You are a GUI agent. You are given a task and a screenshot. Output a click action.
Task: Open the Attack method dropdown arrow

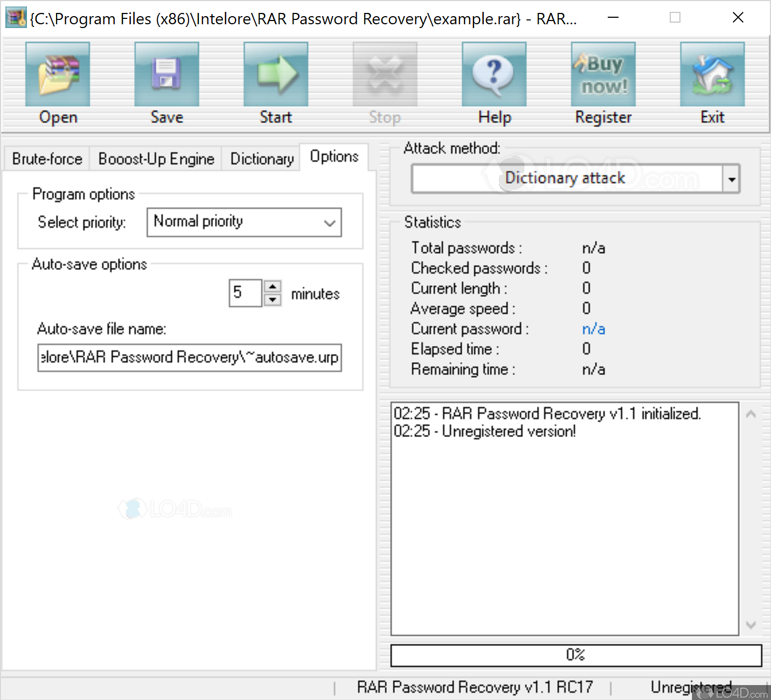[x=731, y=179]
